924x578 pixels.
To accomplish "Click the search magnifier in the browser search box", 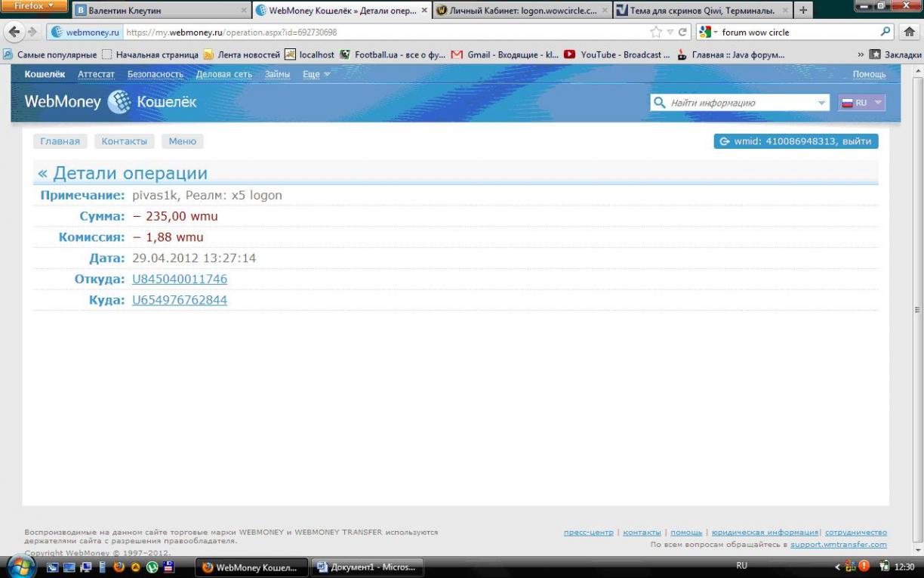I will [886, 32].
